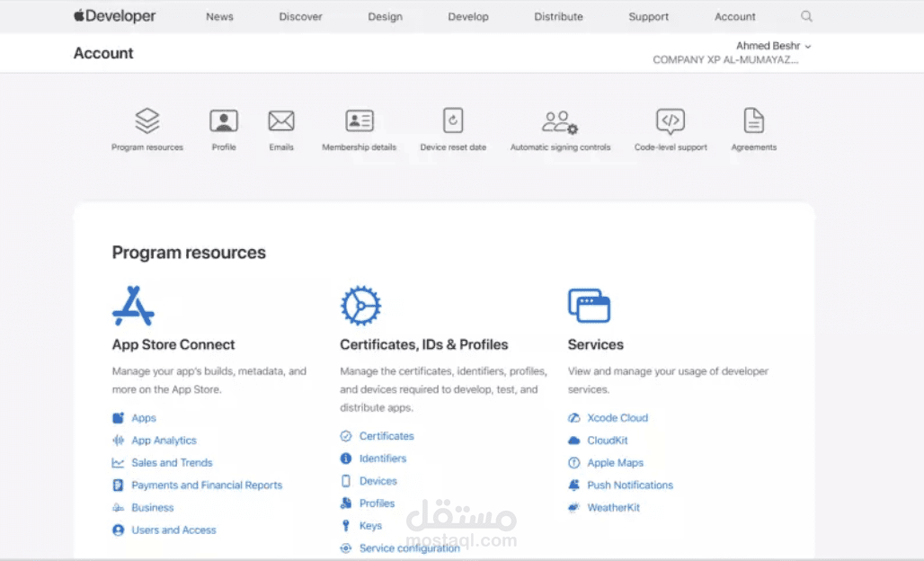Click the Apple Developer logo
The image size is (924, 561).
[114, 16]
